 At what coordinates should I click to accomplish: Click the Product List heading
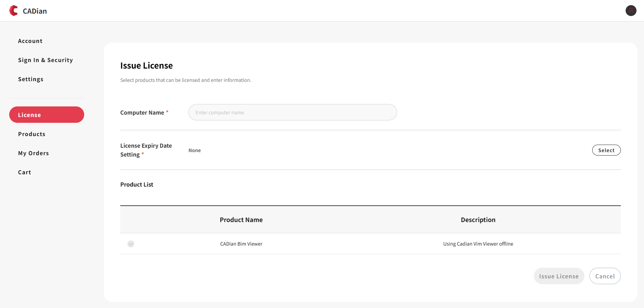[137, 184]
